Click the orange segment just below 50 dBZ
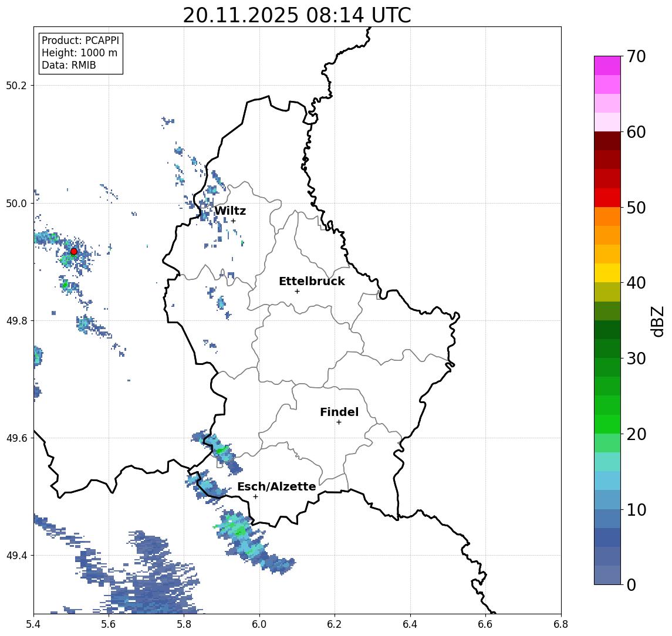This screenshot has height=636, width=672. click(607, 216)
